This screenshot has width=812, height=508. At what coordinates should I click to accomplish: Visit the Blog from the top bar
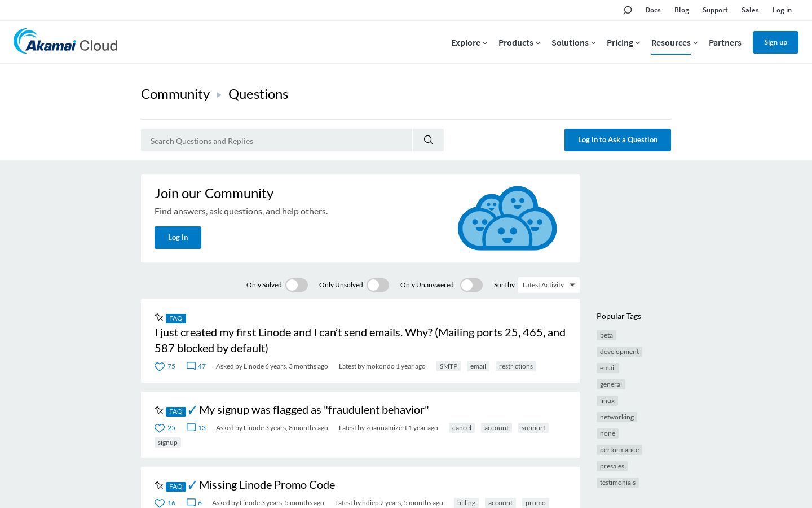click(x=682, y=10)
